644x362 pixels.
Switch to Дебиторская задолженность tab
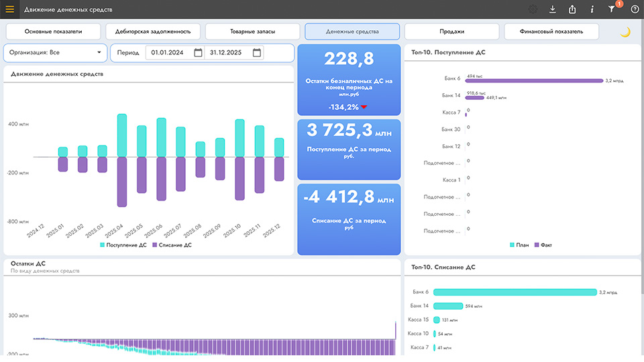point(153,32)
